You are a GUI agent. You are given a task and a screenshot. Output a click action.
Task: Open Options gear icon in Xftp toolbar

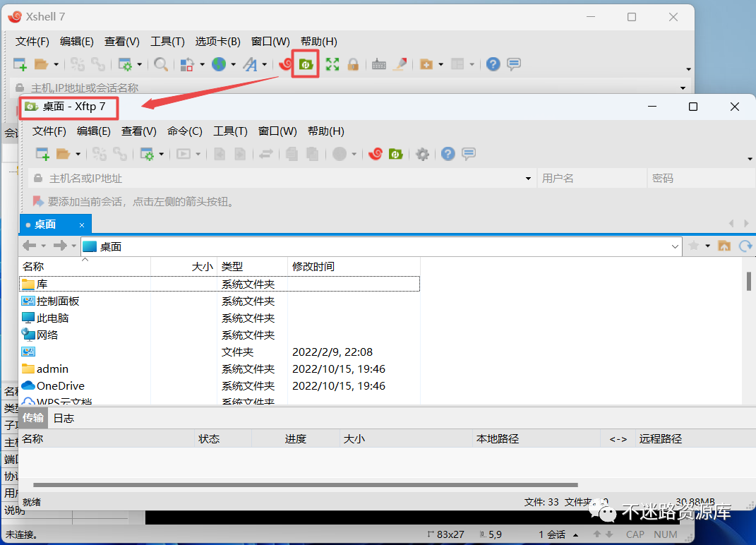422,155
